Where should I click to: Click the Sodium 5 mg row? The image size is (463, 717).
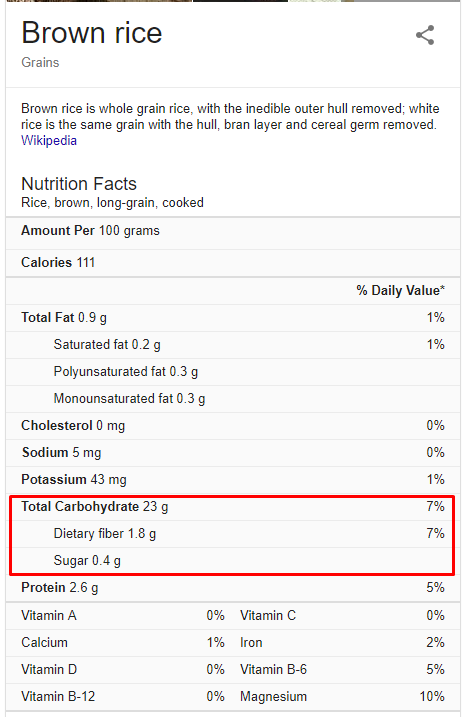(x=233, y=453)
